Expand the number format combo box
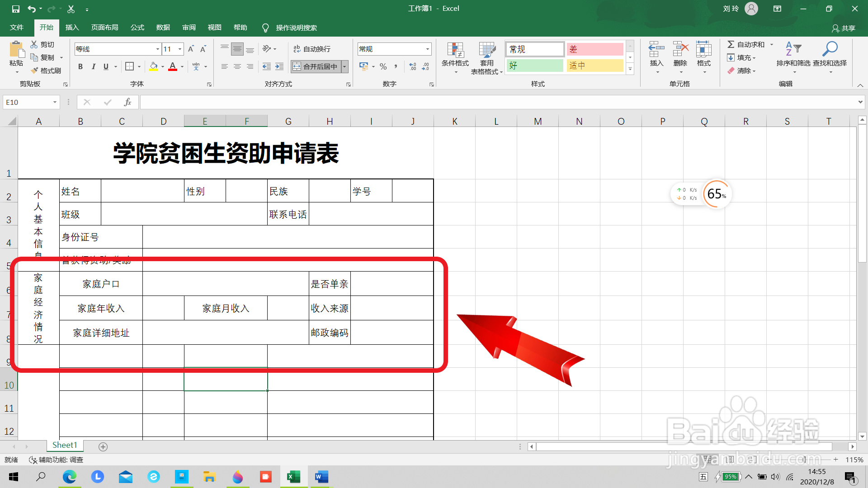Image resolution: width=868 pixels, height=488 pixels. 427,49
